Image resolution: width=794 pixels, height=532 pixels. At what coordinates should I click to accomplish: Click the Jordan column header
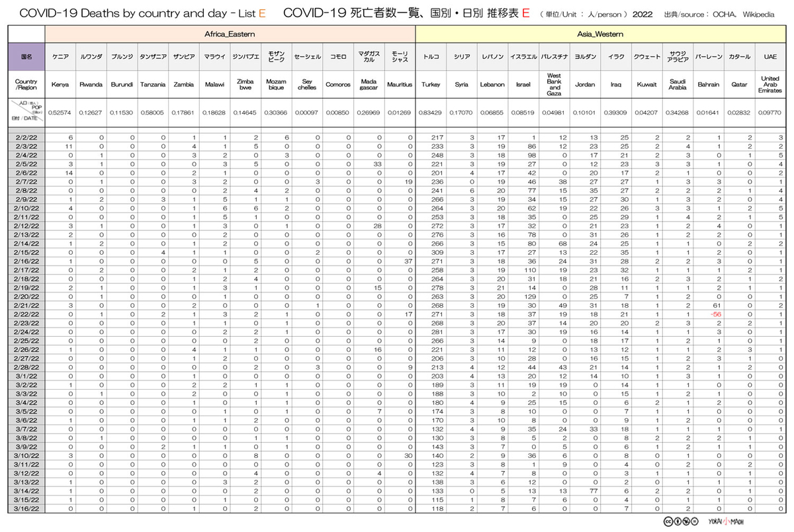[x=585, y=85]
